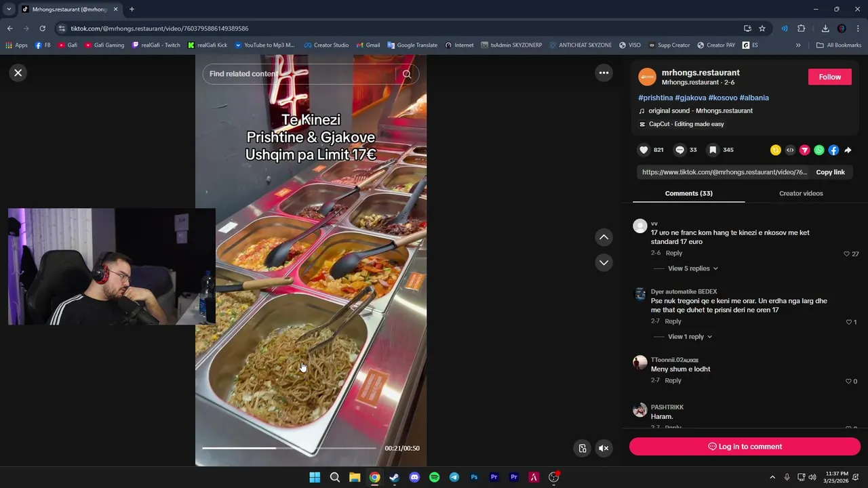Seek the video progress bar
Image resolution: width=868 pixels, height=488 pixels.
click(289, 448)
